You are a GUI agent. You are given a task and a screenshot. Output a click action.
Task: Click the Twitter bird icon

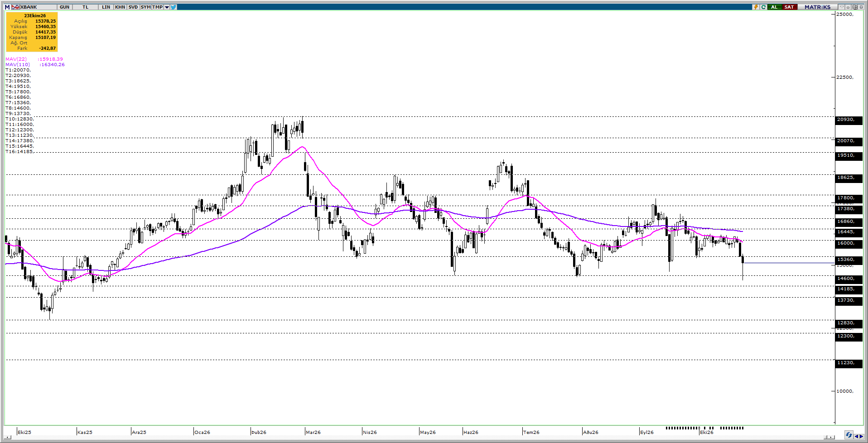(x=174, y=7)
